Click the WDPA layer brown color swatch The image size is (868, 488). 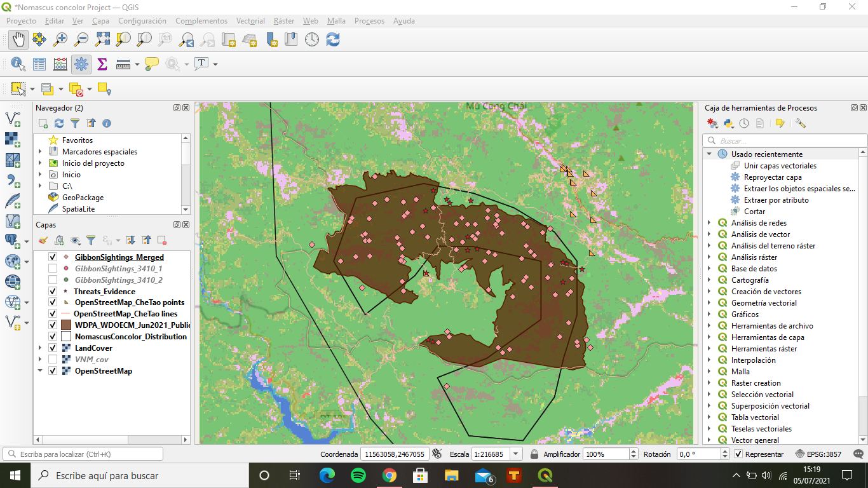tap(65, 325)
